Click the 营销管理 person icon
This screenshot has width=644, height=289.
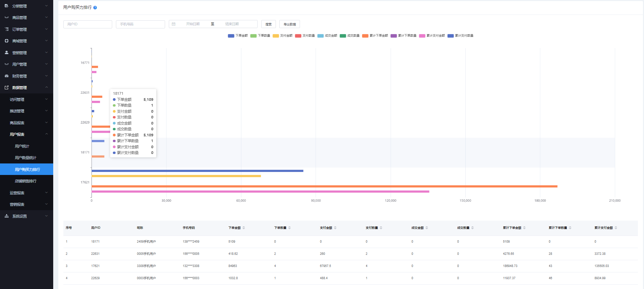(x=6, y=52)
